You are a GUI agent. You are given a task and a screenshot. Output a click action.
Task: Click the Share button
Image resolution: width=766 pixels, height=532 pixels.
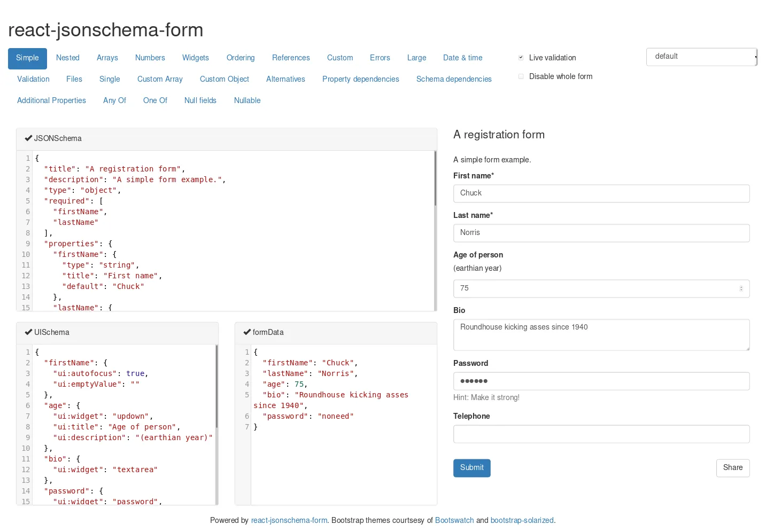tap(732, 468)
